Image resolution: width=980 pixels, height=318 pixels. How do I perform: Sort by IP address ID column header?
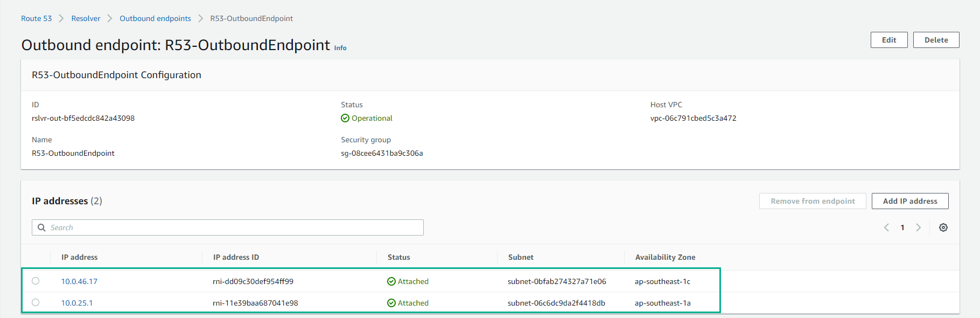[x=236, y=257]
